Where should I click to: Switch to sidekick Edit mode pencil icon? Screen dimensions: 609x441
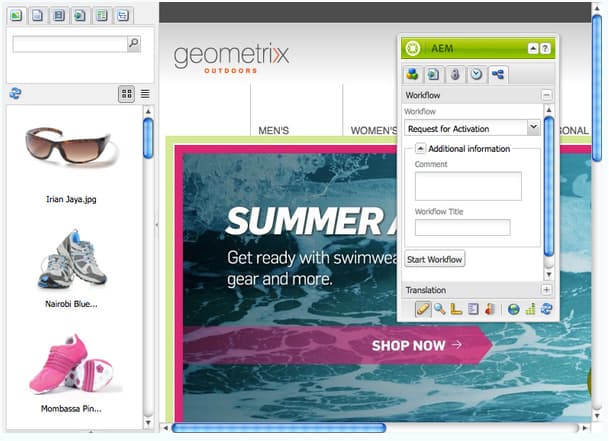423,309
